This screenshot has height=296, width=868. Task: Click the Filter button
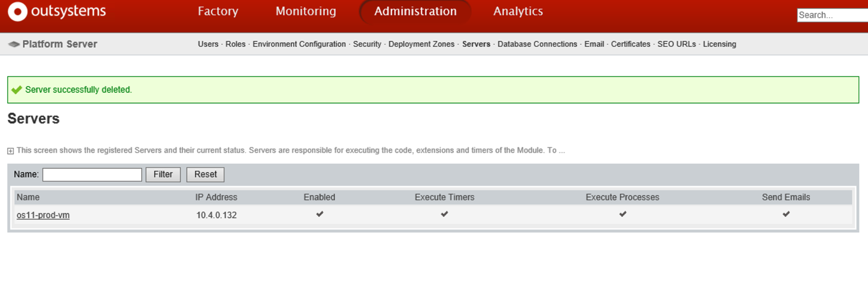click(163, 174)
